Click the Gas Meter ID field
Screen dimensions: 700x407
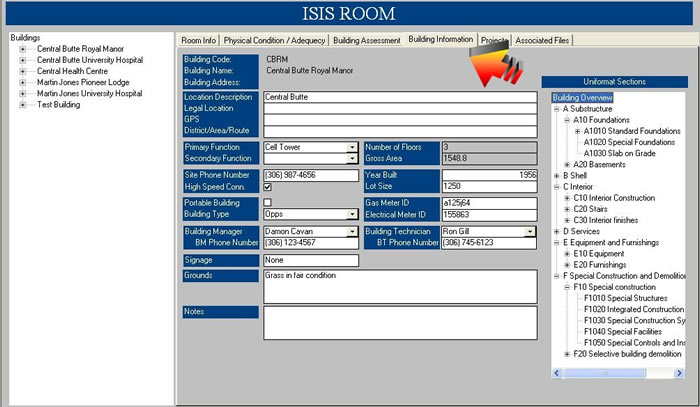489,203
